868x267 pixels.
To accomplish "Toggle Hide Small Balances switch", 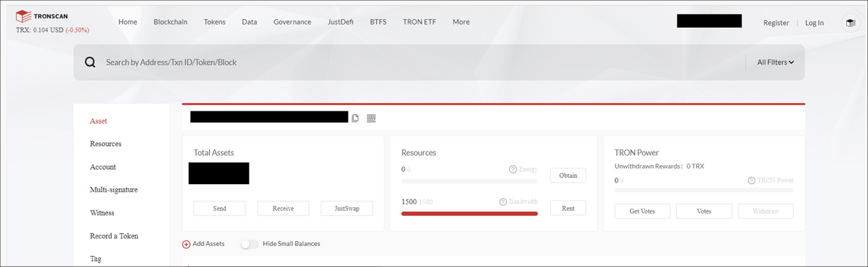I will point(250,244).
